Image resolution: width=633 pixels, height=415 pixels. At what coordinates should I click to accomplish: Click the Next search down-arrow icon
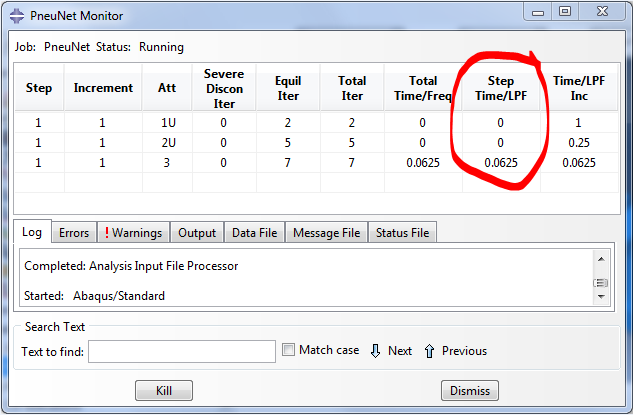coord(375,351)
